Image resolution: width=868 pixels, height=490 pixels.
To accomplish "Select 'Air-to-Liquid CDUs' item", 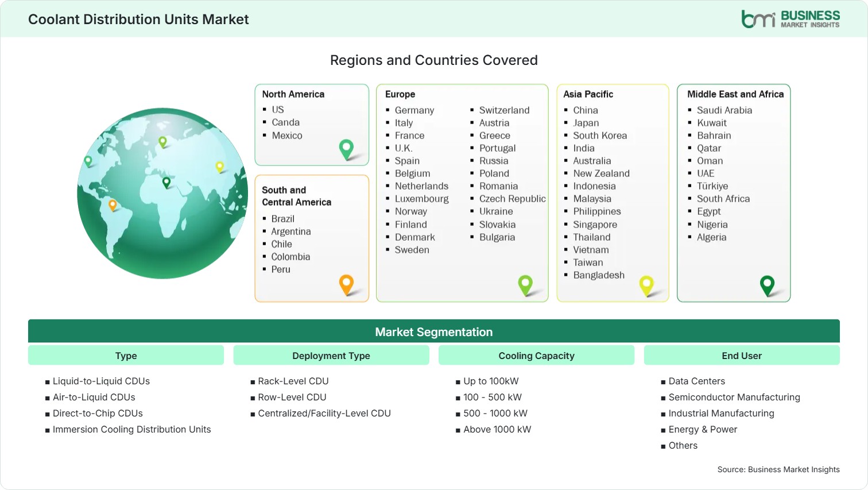I will pos(94,397).
